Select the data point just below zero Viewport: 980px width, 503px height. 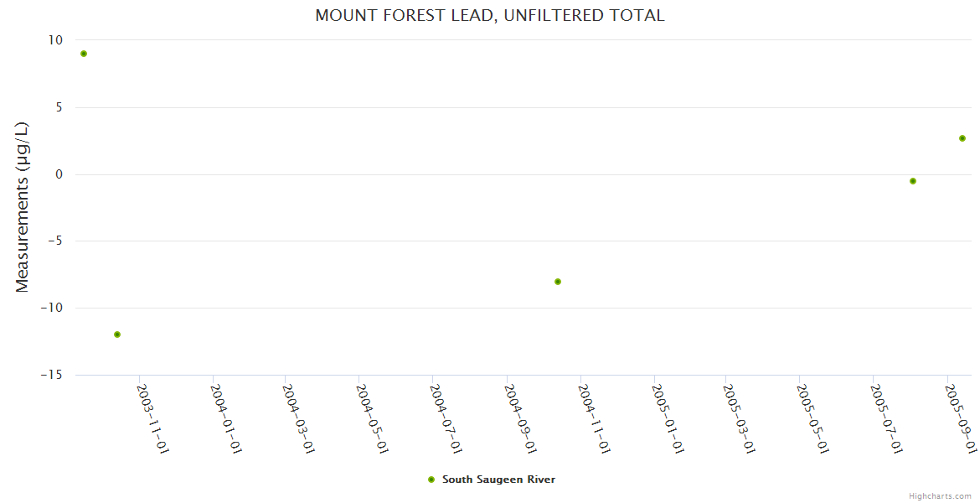[913, 181]
